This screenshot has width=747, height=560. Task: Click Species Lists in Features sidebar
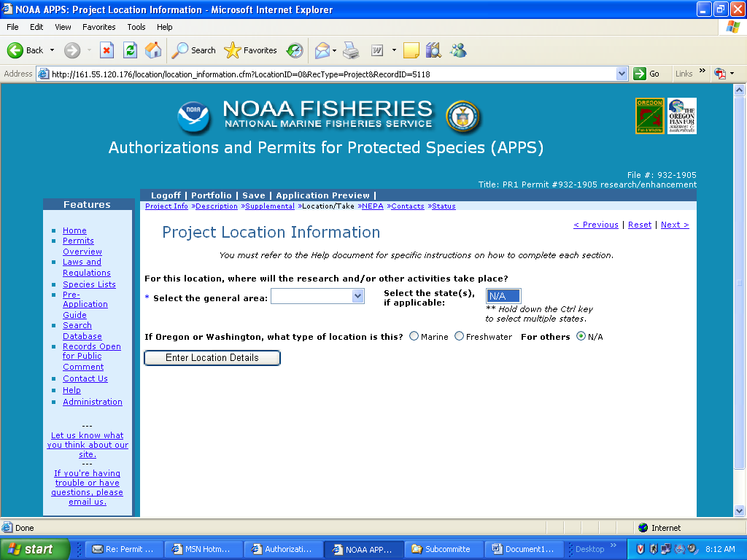coord(89,284)
